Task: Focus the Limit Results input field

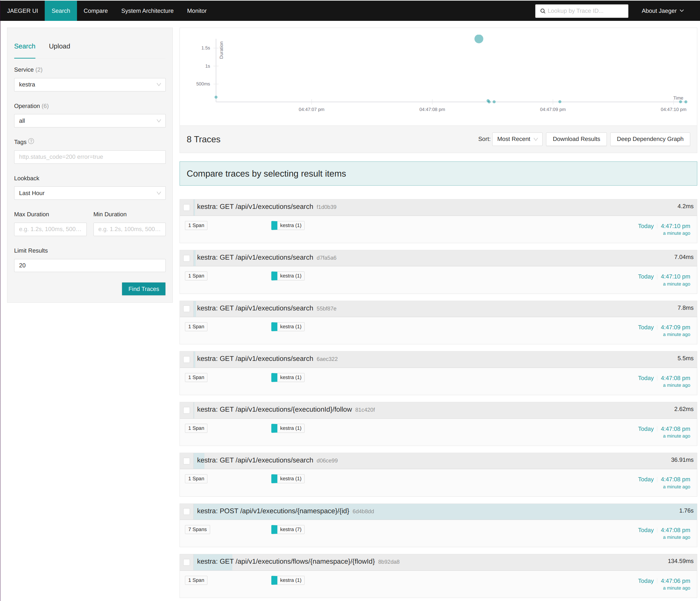Action: point(89,265)
